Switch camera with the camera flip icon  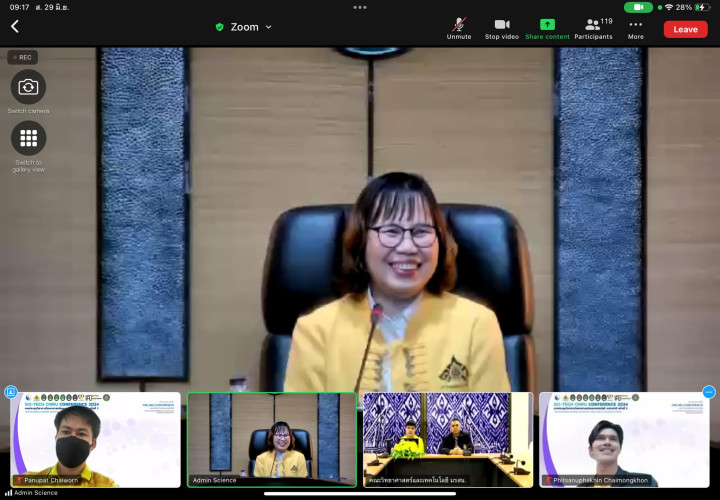28,87
